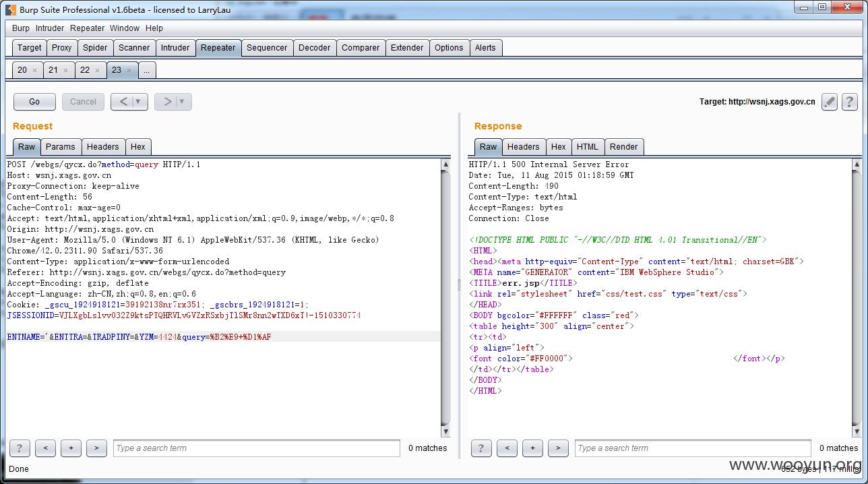The width and height of the screenshot is (868, 484).
Task: Switch to the Response Headers tab
Action: point(524,147)
